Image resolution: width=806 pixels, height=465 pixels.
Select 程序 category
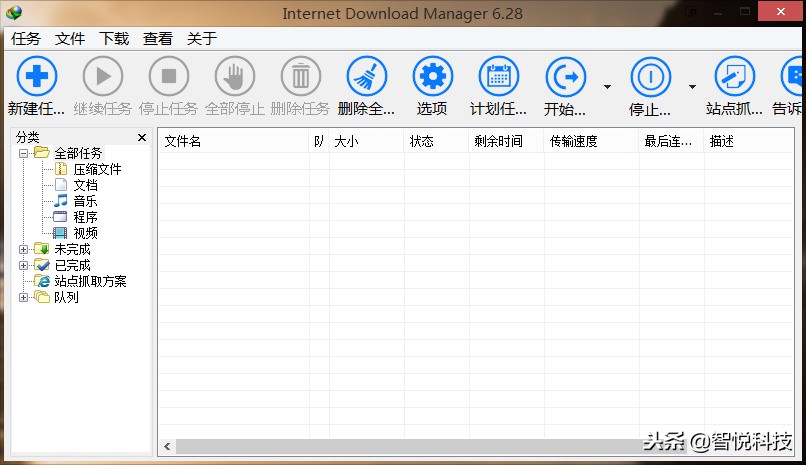85,217
